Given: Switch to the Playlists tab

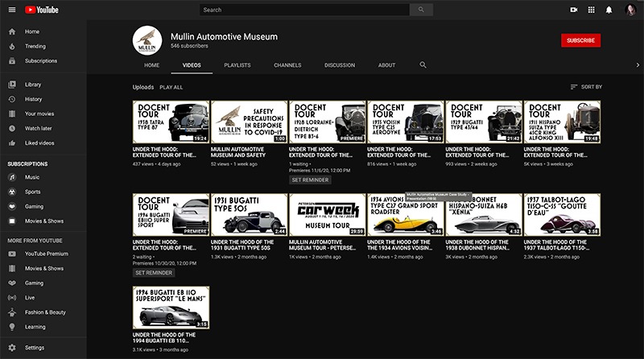Looking at the screenshot, I should [237, 65].
